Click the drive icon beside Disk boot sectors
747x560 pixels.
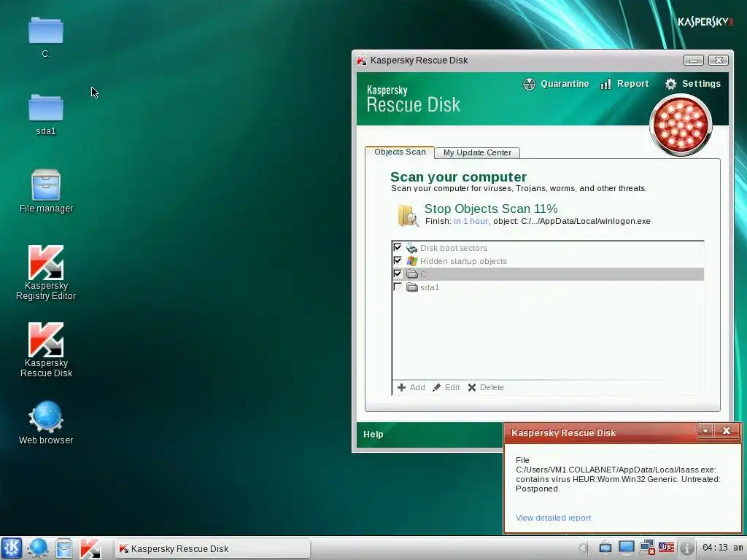(411, 248)
